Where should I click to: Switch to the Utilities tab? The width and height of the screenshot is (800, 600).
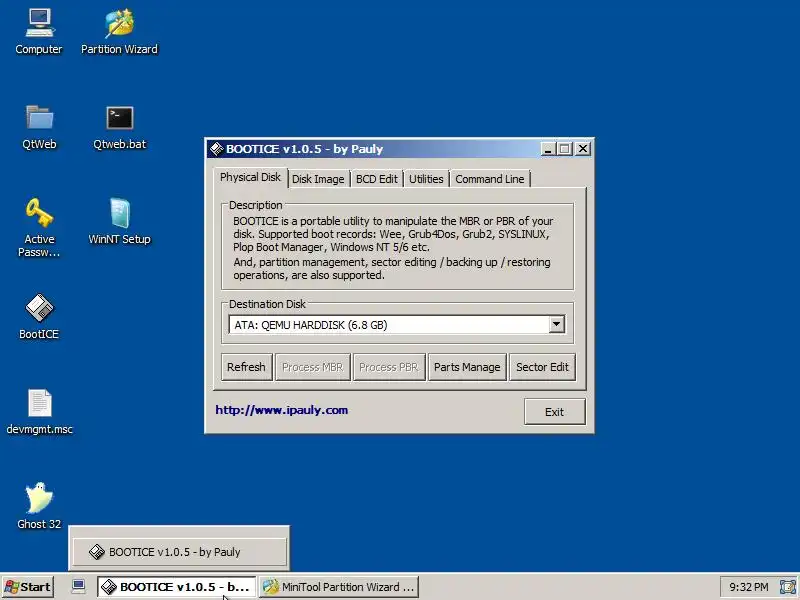coord(426,179)
